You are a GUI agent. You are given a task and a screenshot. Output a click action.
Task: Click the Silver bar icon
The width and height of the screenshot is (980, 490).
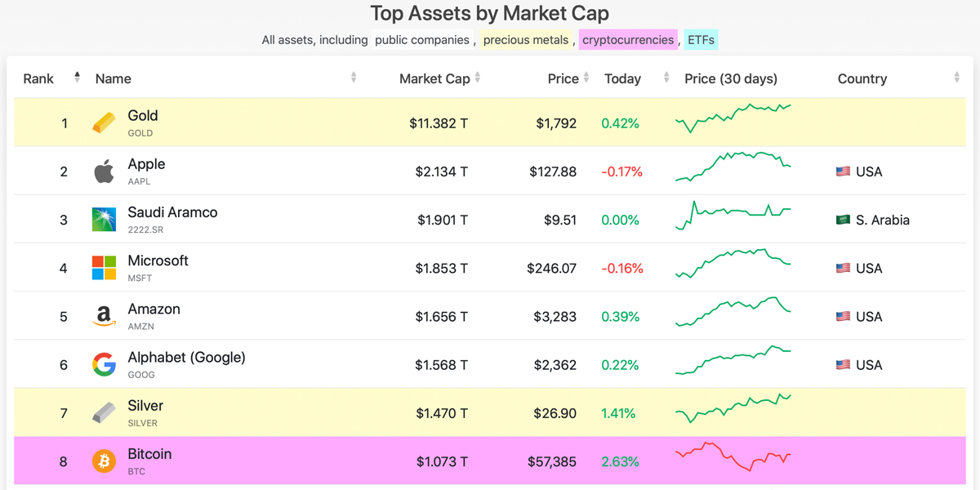(x=104, y=413)
